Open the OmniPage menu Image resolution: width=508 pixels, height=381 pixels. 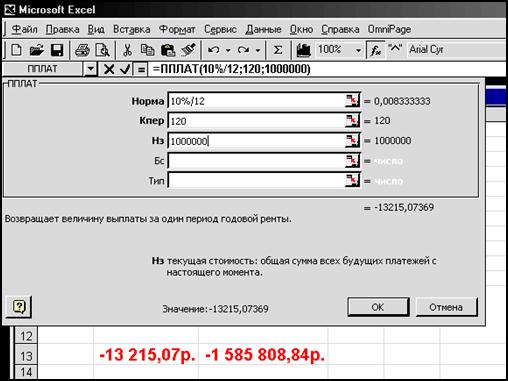[389, 30]
